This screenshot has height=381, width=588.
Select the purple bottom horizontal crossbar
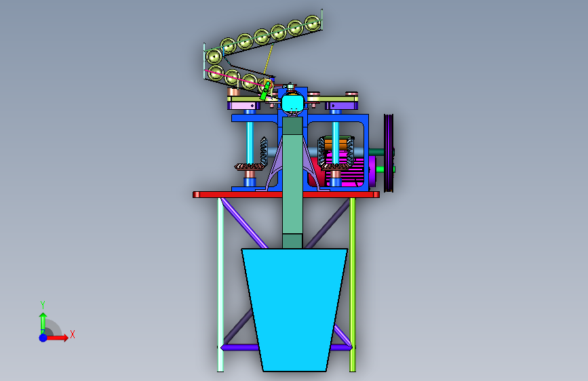click(x=240, y=347)
